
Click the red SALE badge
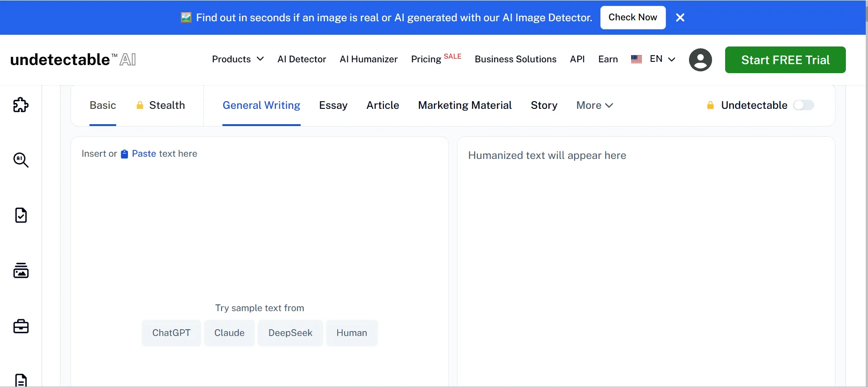453,56
